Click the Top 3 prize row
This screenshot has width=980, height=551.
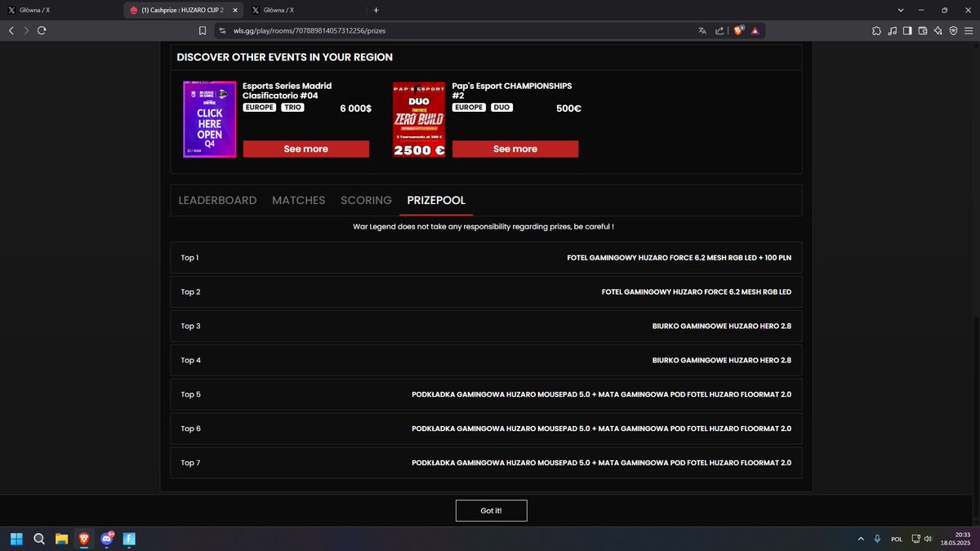486,326
